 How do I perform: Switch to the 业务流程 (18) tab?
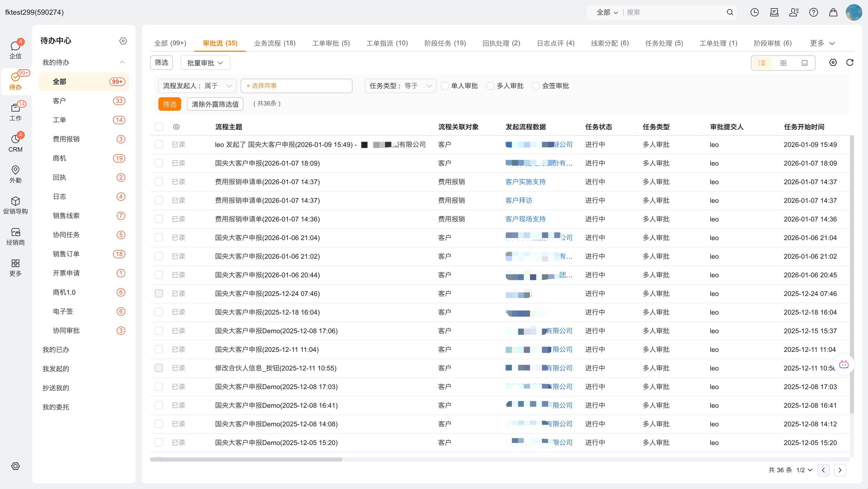click(275, 43)
